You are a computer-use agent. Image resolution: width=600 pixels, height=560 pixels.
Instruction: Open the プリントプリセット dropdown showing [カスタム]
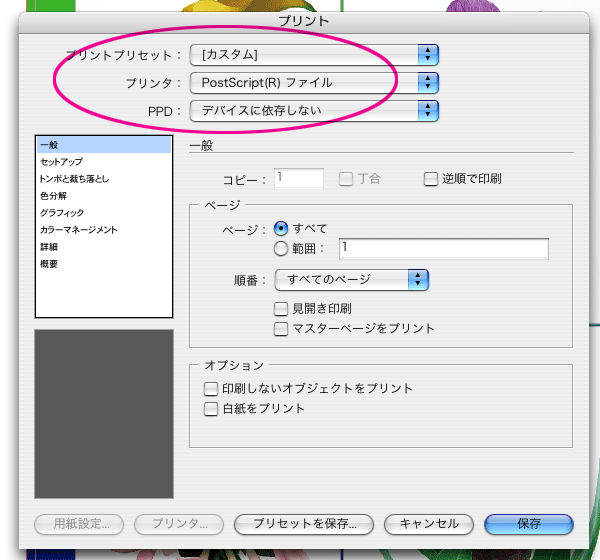(x=314, y=55)
